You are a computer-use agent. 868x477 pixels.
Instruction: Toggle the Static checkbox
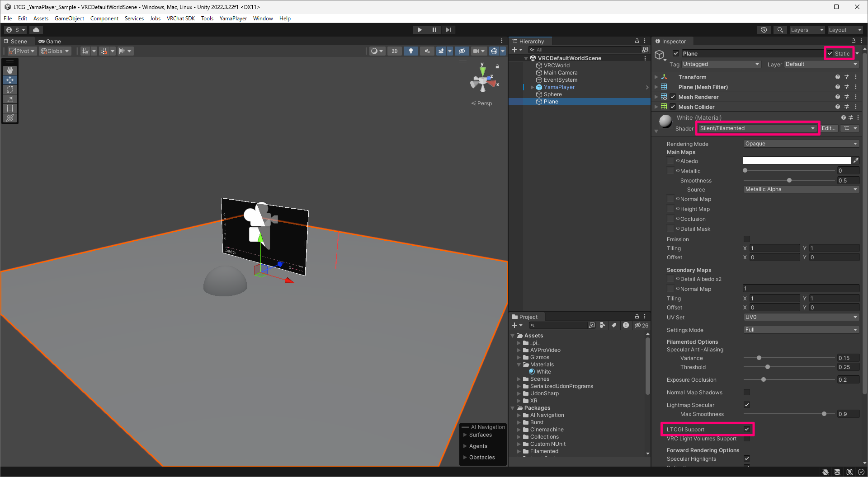pyautogui.click(x=830, y=53)
